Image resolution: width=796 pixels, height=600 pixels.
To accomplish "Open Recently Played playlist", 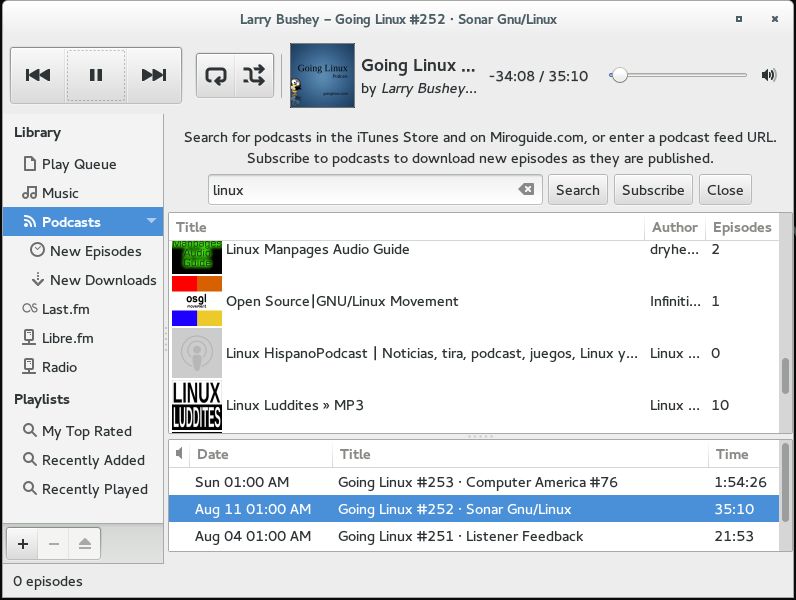I will tap(83, 489).
